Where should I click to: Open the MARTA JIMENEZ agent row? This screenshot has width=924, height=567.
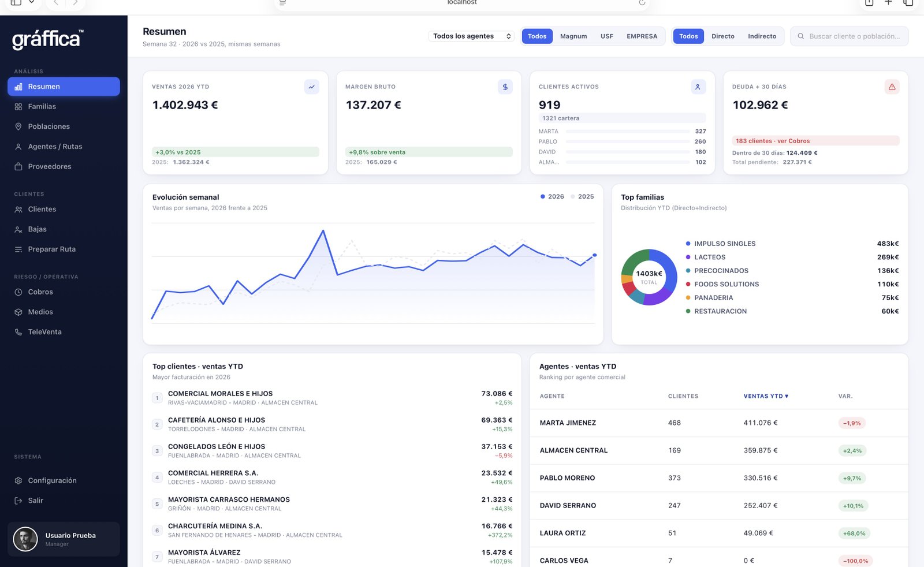pos(719,423)
